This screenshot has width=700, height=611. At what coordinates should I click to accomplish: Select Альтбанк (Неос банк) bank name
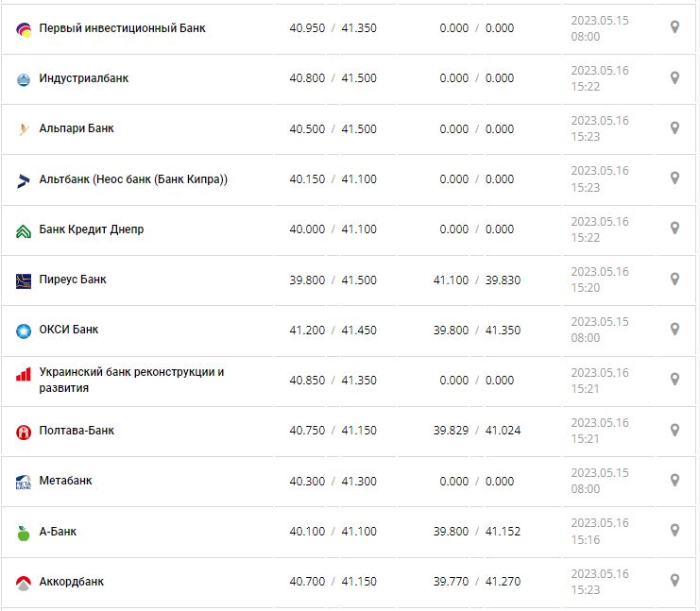pos(133,179)
